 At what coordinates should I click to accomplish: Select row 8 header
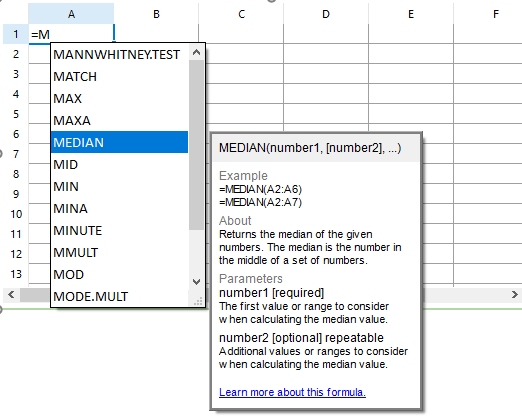pyautogui.click(x=16, y=174)
